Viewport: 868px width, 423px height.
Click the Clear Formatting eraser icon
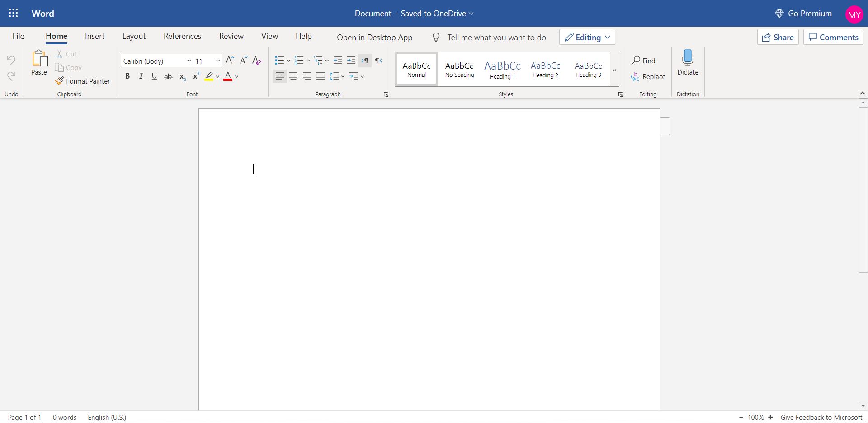(x=257, y=61)
